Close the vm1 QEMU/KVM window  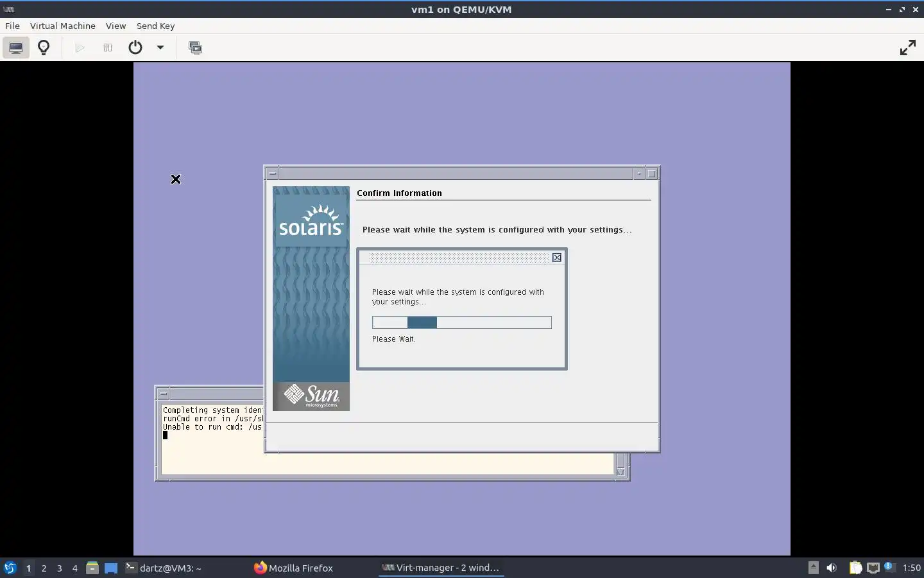[x=916, y=10]
